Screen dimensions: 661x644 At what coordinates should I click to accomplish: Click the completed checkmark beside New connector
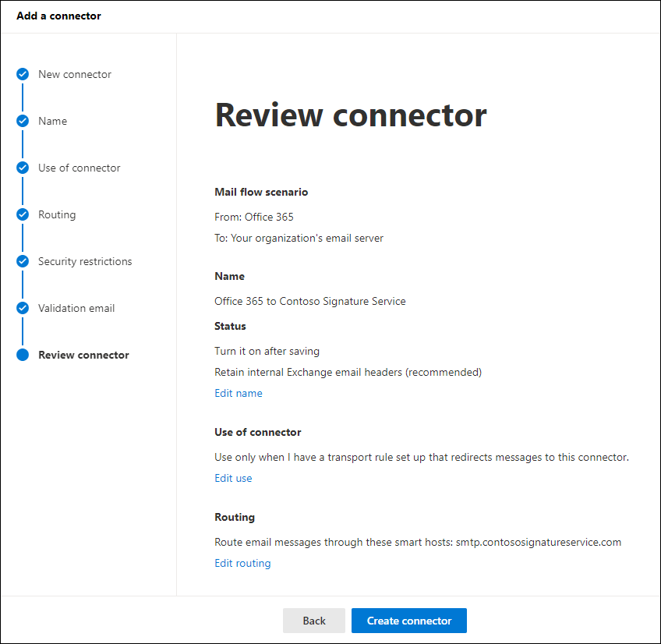point(22,74)
